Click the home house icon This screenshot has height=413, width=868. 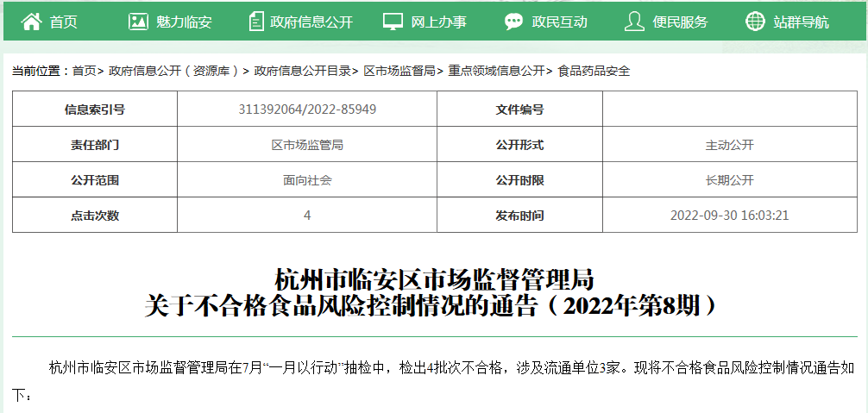32,22
